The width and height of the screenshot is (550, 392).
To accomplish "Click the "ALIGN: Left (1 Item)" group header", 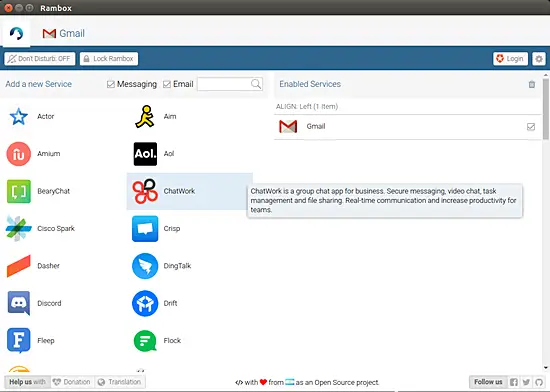I will [x=307, y=107].
